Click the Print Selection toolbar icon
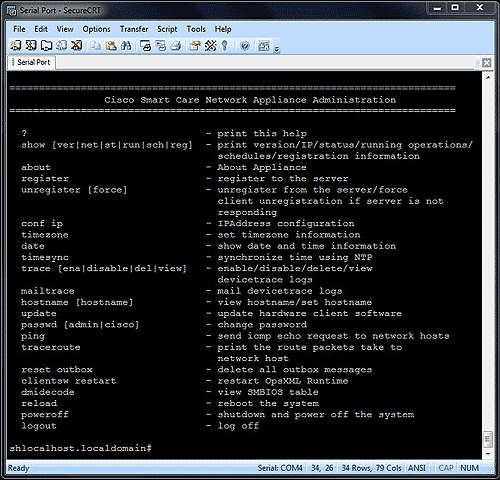 [x=161, y=45]
